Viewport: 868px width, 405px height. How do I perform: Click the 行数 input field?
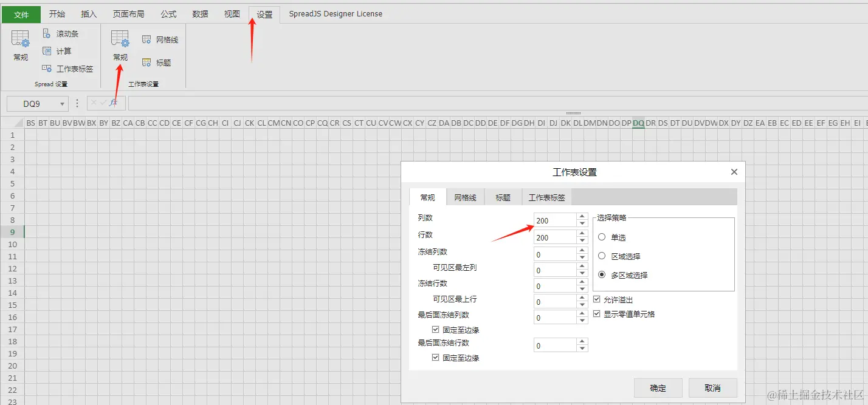[x=555, y=237]
